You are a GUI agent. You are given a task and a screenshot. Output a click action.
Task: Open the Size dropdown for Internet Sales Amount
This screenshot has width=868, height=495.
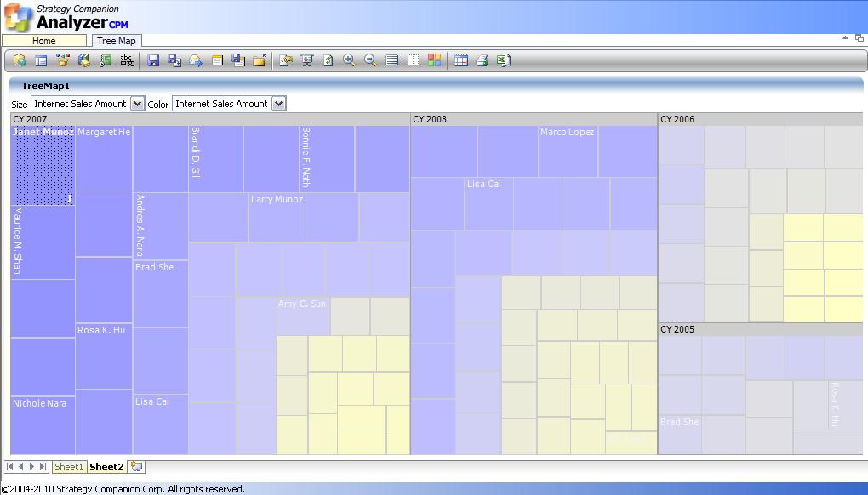[138, 104]
